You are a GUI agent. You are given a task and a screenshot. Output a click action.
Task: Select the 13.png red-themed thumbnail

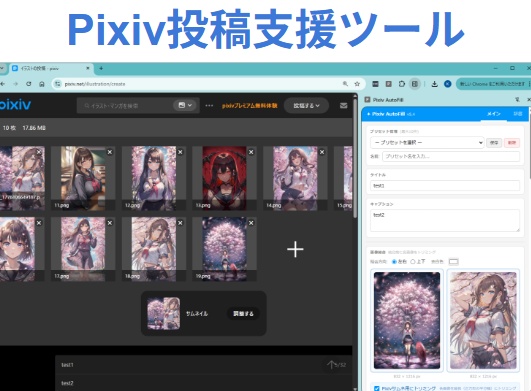pos(224,178)
